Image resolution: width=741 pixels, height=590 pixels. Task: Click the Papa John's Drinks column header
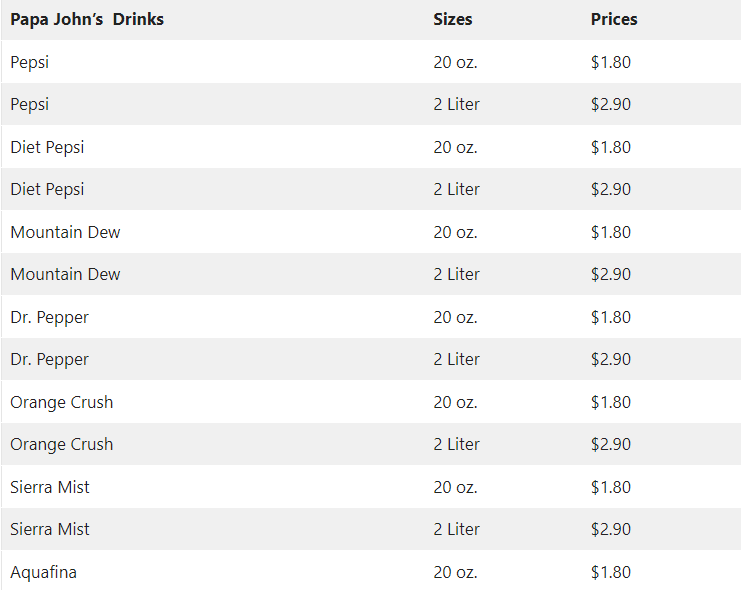(87, 19)
